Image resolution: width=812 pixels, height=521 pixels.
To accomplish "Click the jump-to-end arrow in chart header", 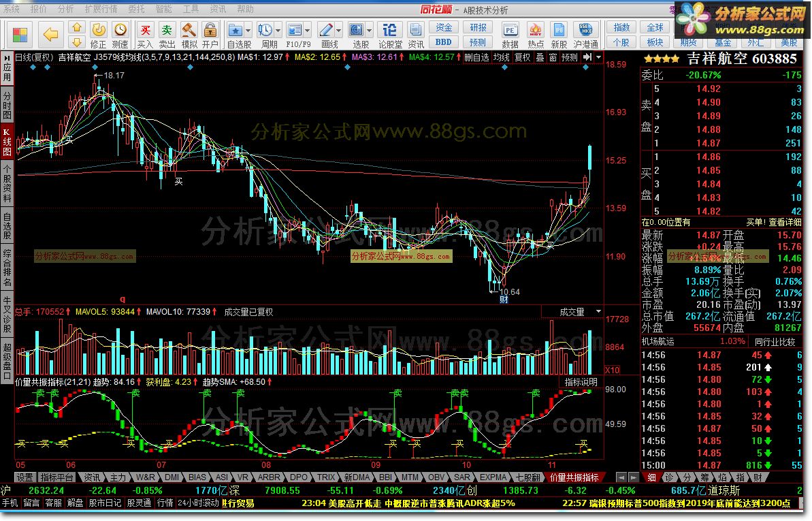I will [587, 57].
